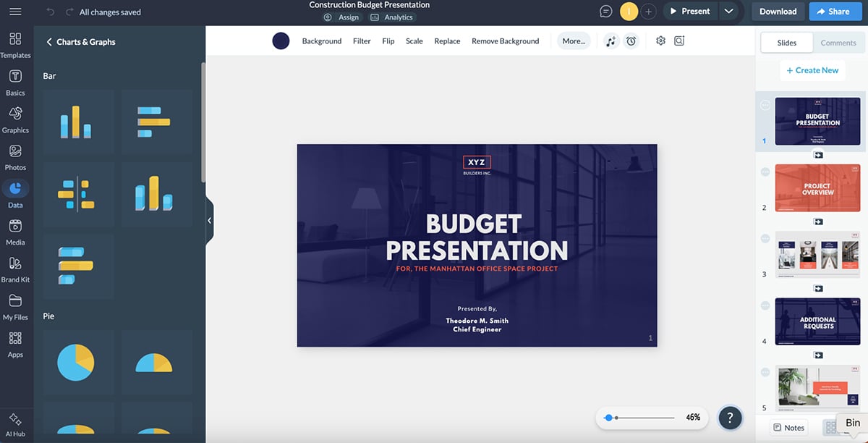Open the Basics sidebar panel
The width and height of the screenshot is (868, 443).
tap(15, 82)
